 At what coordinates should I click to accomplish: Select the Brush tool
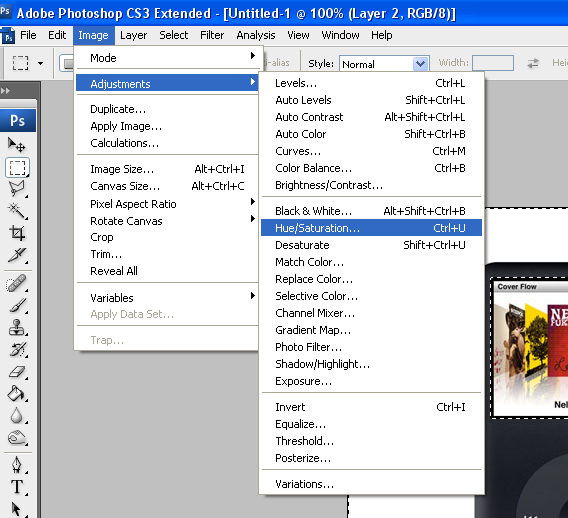pos(17,306)
